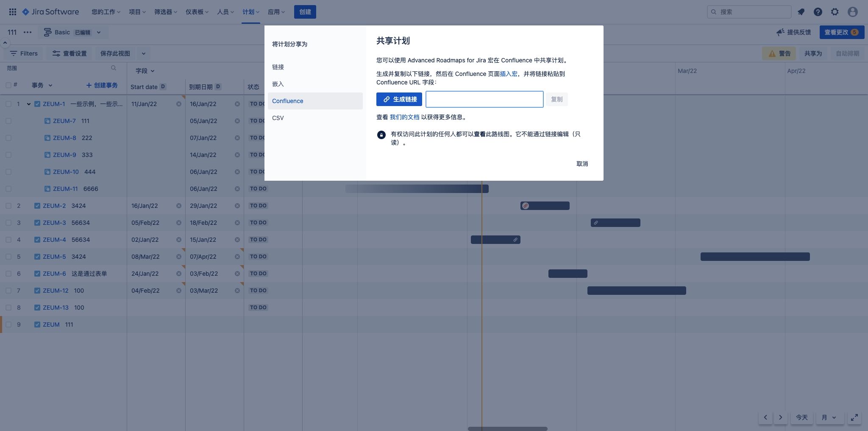The image size is (868, 431).
Task: Open the 应用 menu
Action: 276,12
